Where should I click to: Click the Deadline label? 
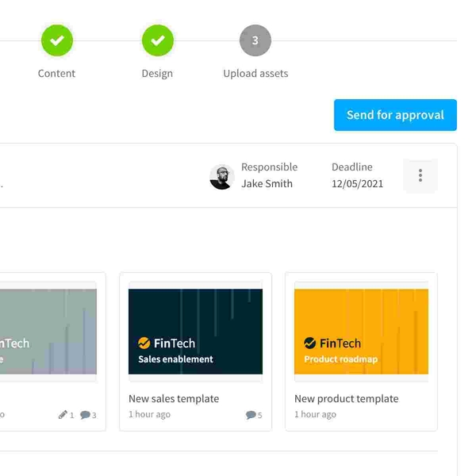point(351,167)
